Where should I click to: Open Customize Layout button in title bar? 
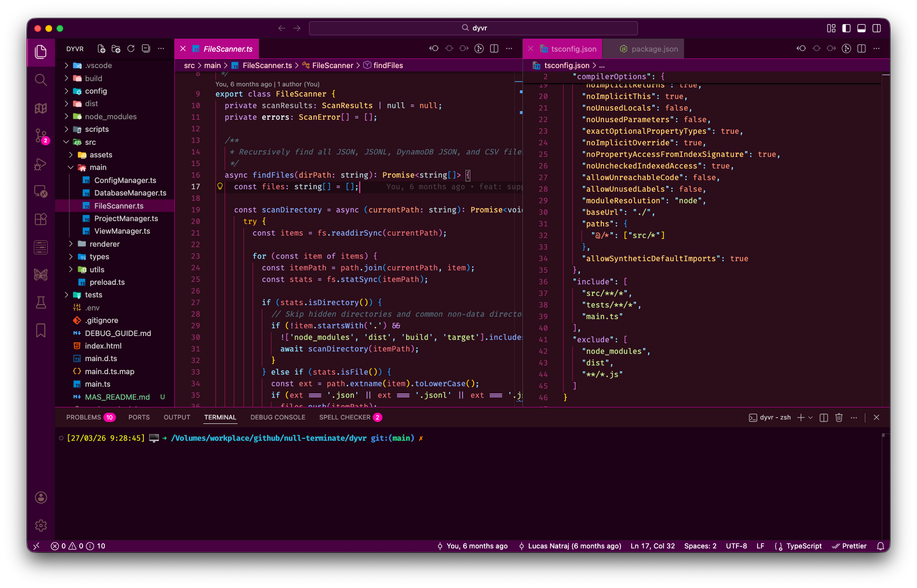(831, 28)
